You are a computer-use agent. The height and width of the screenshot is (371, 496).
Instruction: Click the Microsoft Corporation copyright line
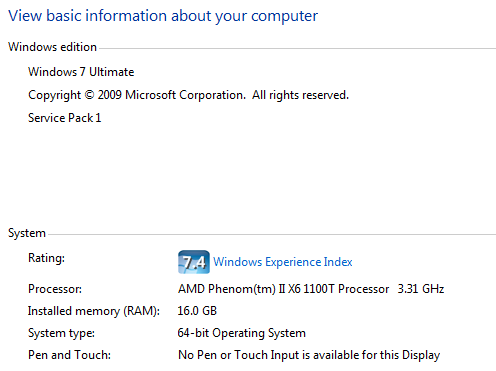[x=188, y=95]
